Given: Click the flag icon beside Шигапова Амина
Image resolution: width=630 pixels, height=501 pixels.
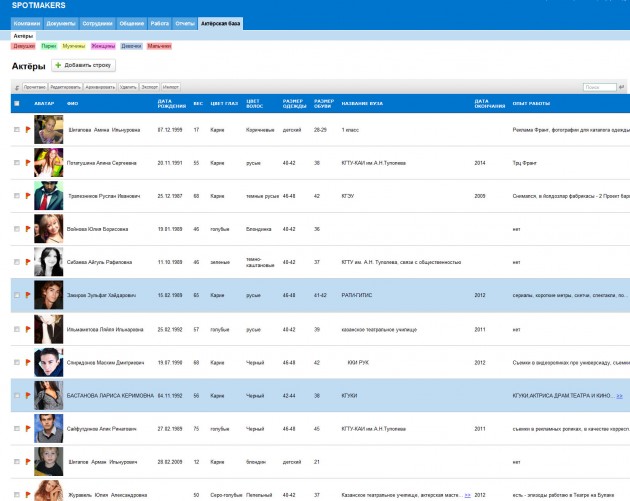Looking at the screenshot, I should pyautogui.click(x=27, y=130).
